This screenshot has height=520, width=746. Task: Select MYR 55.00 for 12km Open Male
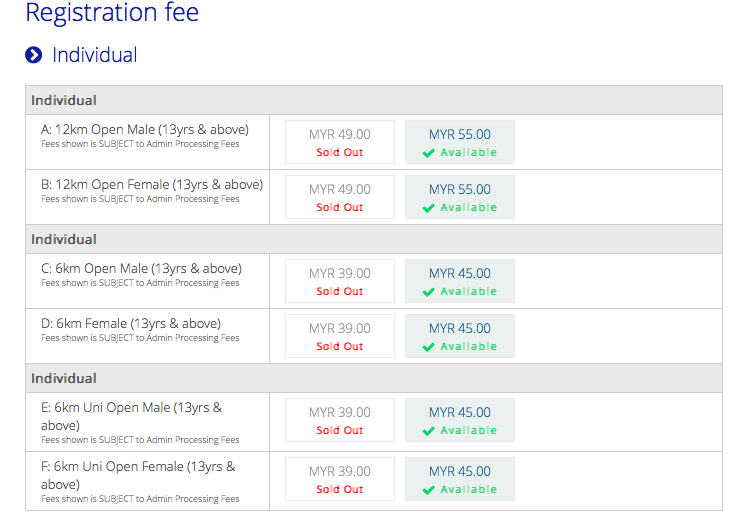[460, 142]
